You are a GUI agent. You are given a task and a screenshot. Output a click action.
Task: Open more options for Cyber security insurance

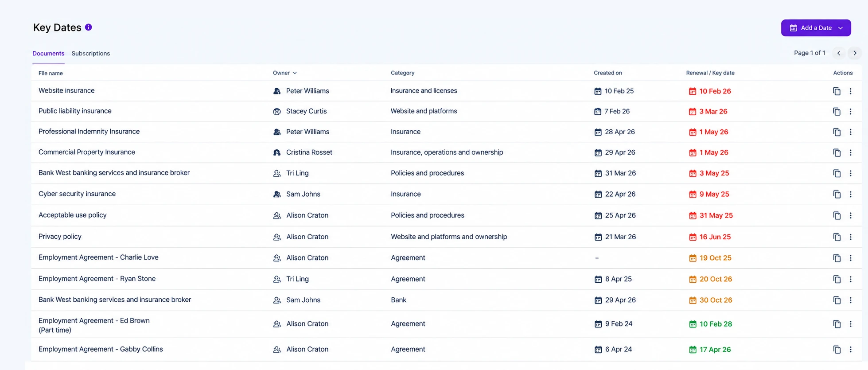(x=850, y=194)
